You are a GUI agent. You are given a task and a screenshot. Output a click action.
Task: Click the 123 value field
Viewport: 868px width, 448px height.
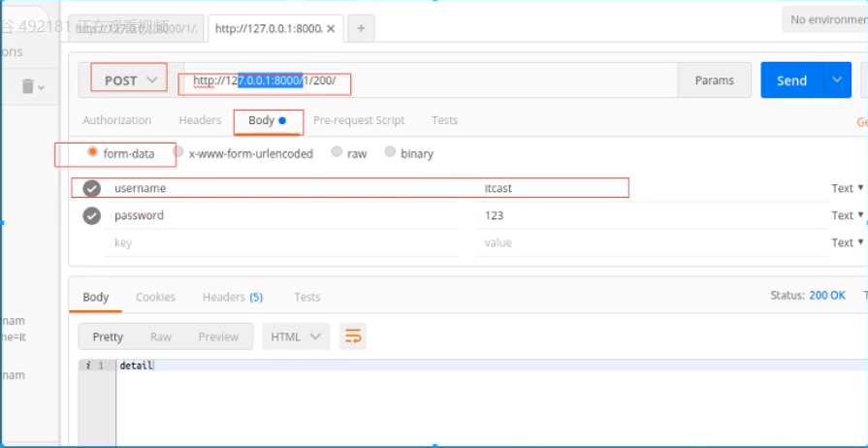point(652,215)
